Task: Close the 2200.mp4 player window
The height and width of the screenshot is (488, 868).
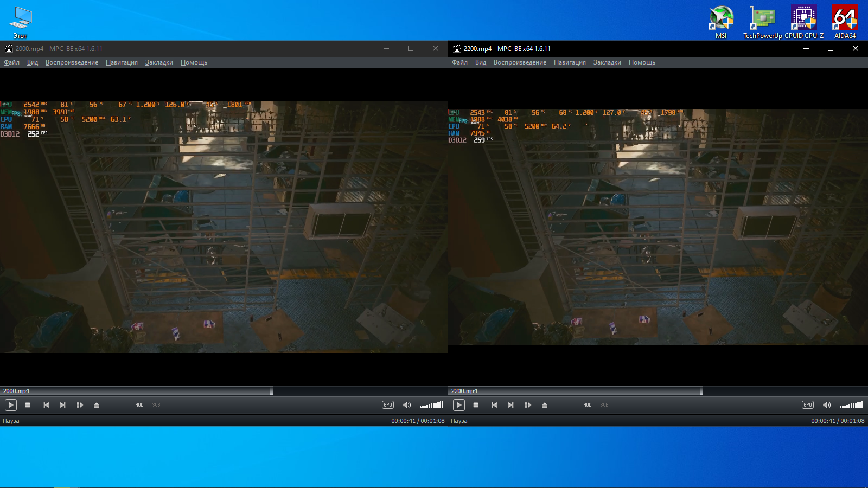Action: 856,48
